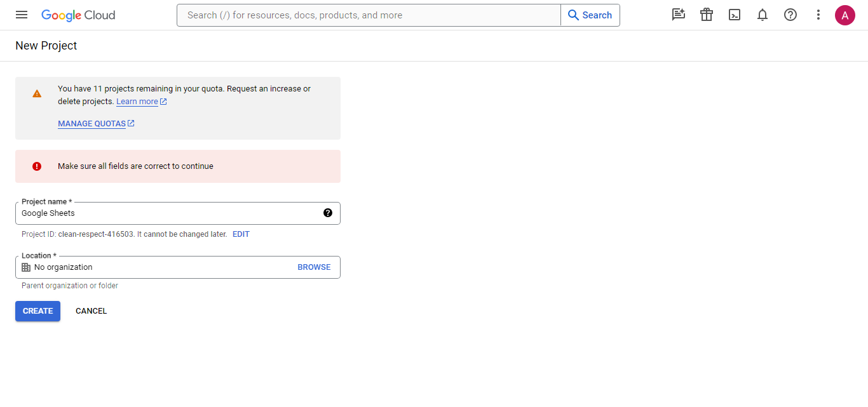Click the account avatar A

pos(845,15)
